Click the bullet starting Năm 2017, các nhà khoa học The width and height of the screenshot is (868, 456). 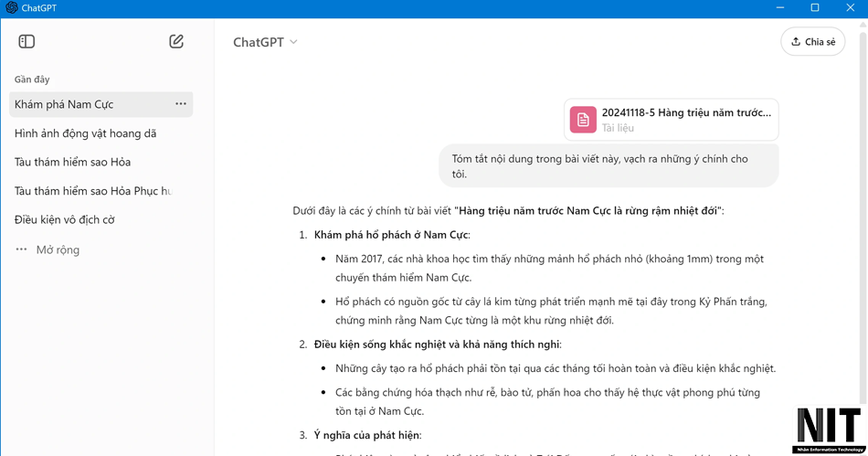[x=550, y=268]
